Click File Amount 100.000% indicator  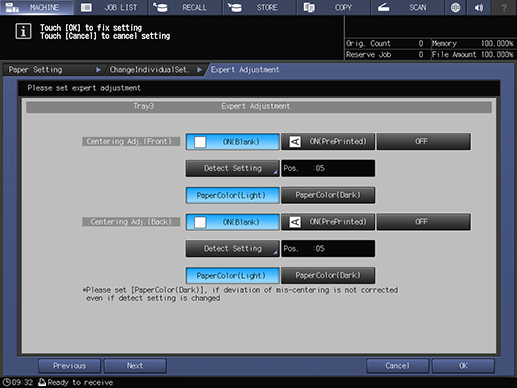pyautogui.click(x=473, y=55)
